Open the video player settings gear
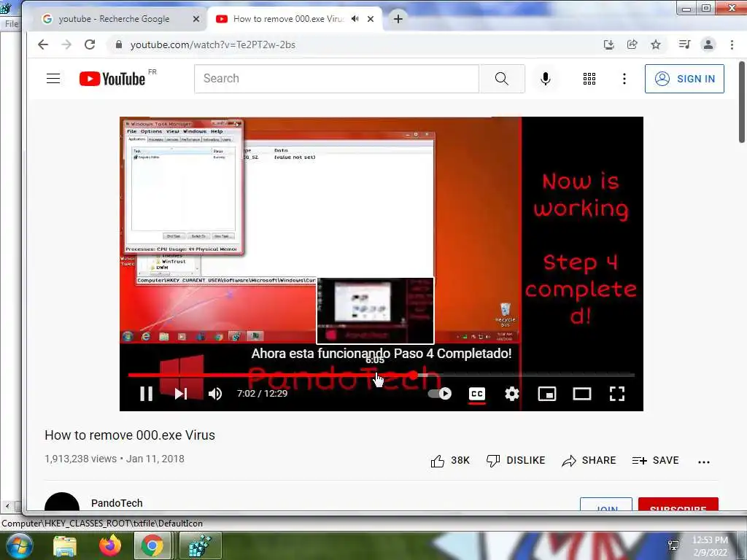747x560 pixels. [x=511, y=394]
